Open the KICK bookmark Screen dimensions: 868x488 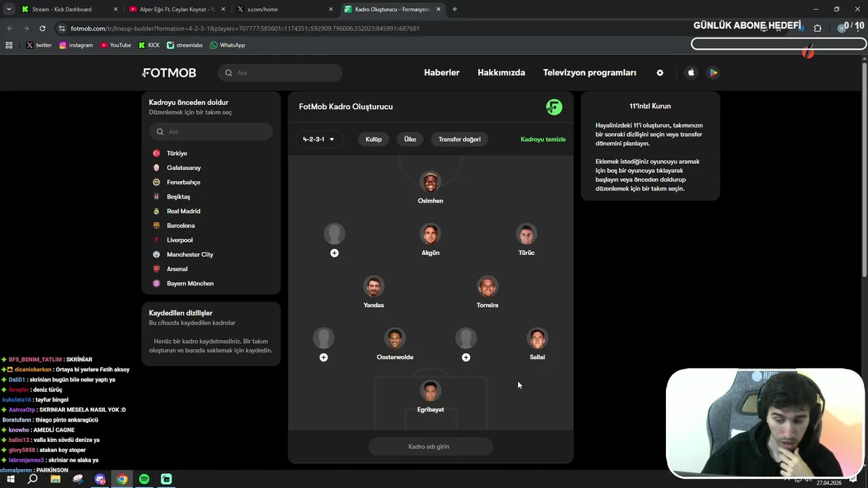149,45
